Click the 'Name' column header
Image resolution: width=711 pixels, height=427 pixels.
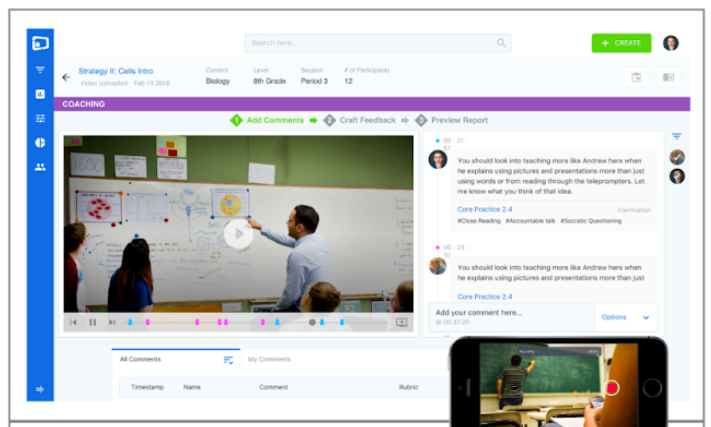coord(192,387)
